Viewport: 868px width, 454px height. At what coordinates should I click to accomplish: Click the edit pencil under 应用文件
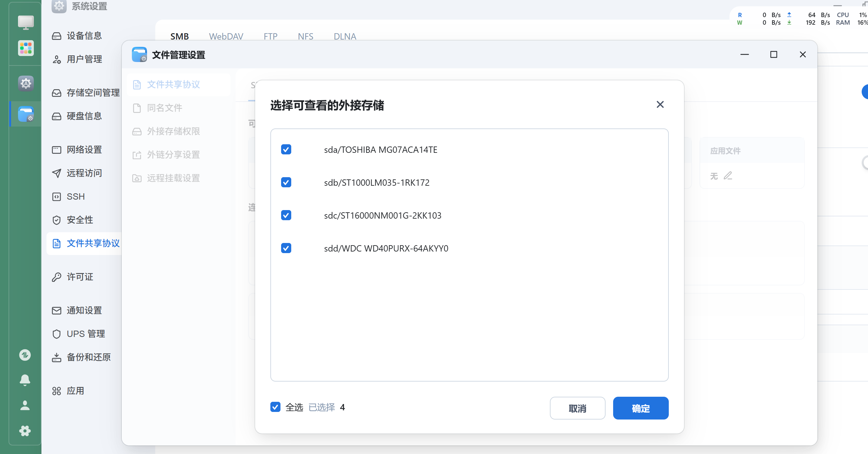(x=728, y=176)
